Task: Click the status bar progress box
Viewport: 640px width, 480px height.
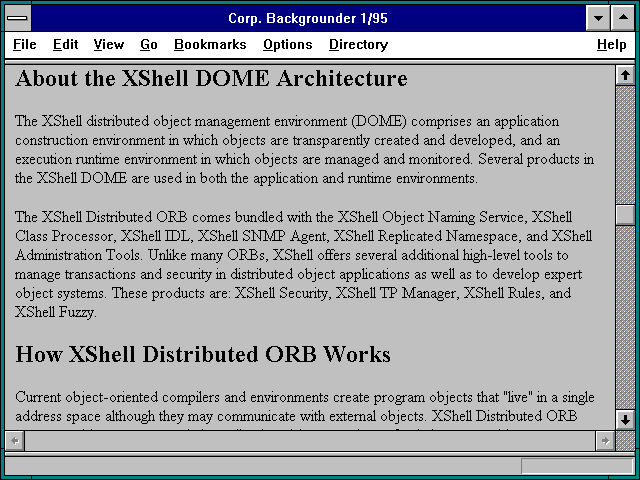Action: [577, 466]
